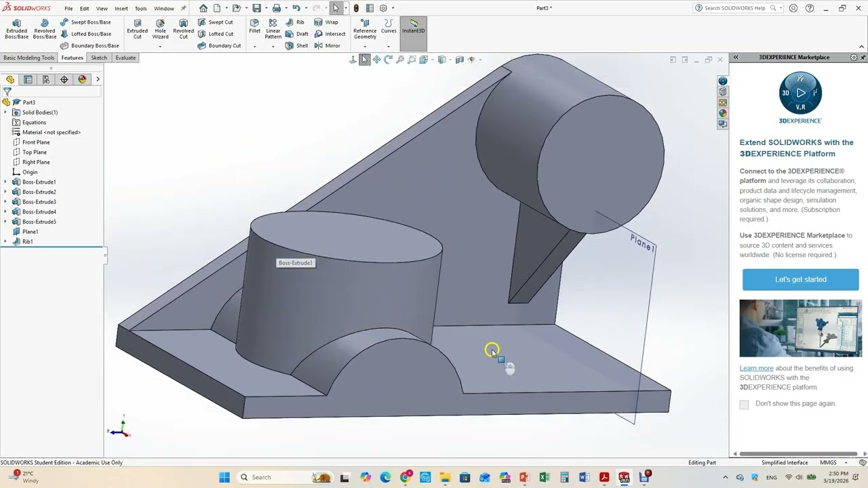Open the DimXpertManager crosshair tab icon
868x488 pixels.
click(64, 79)
